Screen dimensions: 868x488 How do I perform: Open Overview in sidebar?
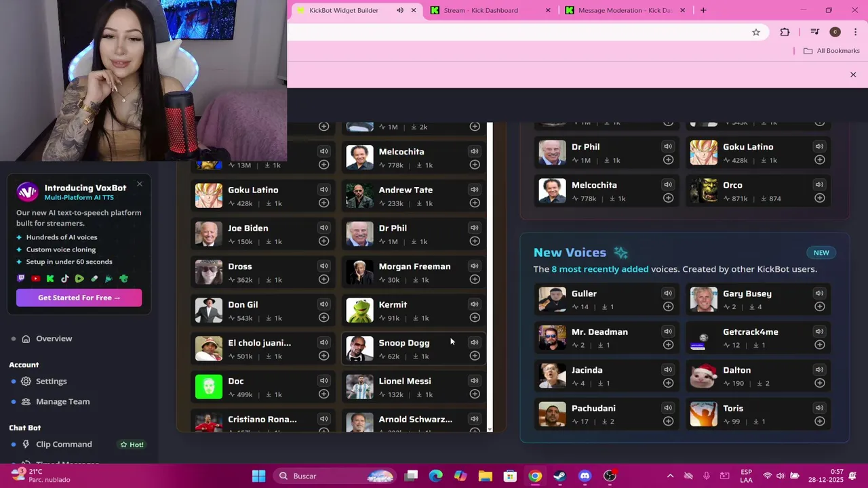point(54,339)
